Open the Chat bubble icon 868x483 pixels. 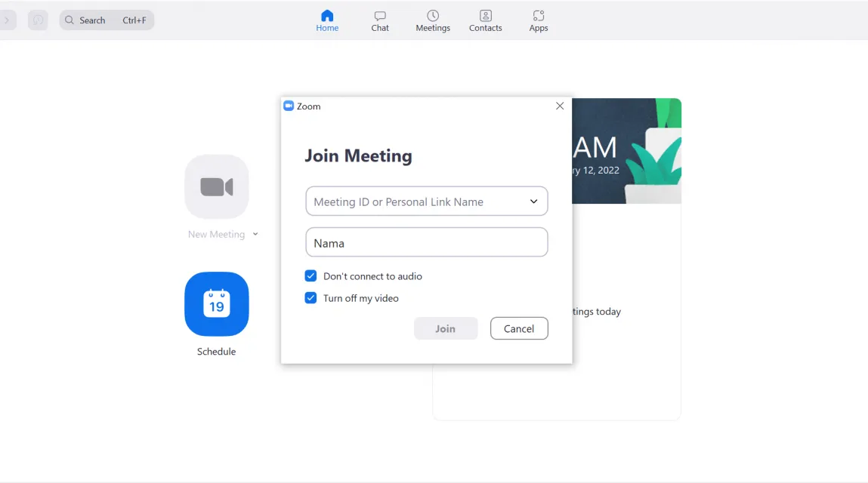tap(380, 16)
